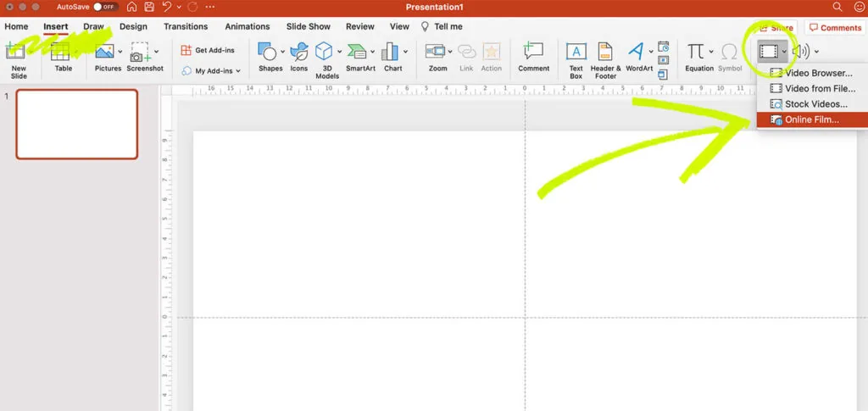Viewport: 868px width, 411px height.
Task: Expand the Screenshot dropdown arrow
Action: [156, 52]
